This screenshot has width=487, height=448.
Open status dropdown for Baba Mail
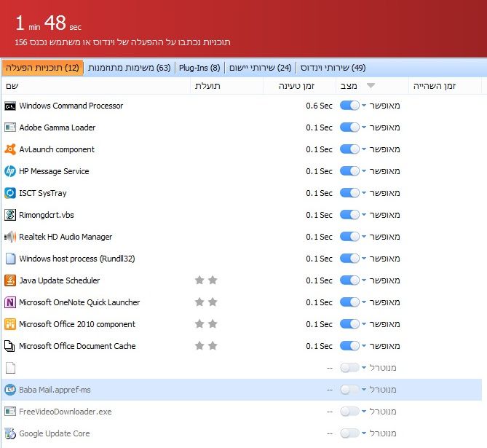[364, 389]
